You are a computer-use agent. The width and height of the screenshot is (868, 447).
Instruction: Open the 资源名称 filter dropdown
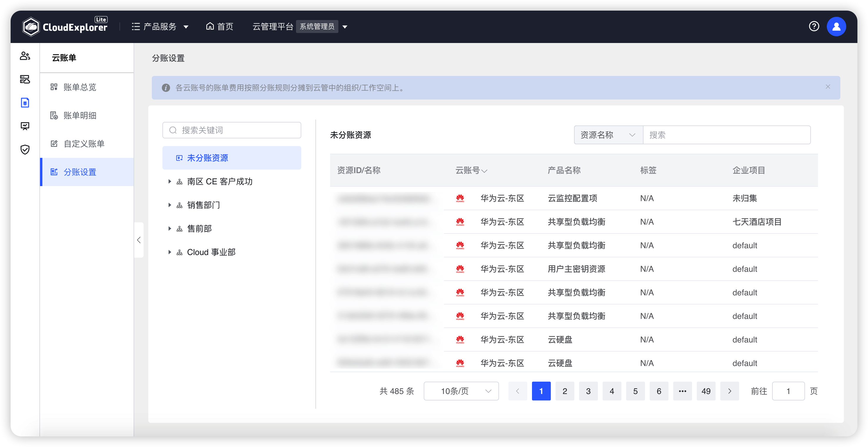pos(608,135)
